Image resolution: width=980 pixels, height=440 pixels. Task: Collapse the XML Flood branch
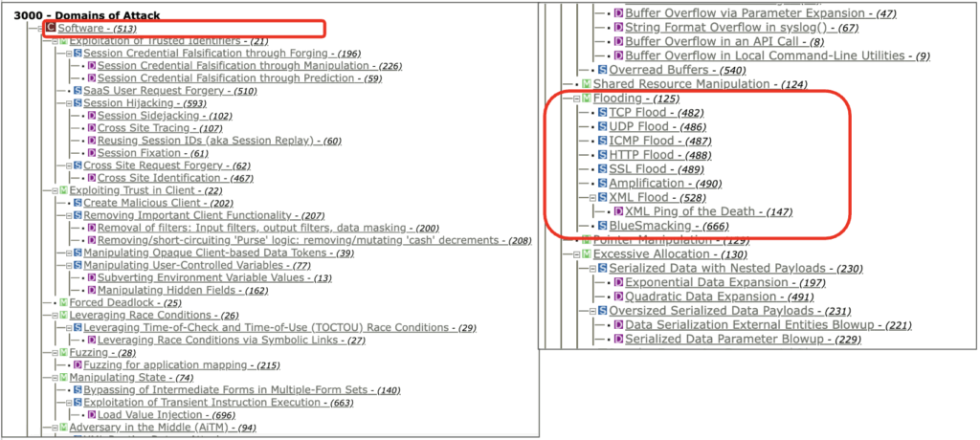click(x=590, y=197)
